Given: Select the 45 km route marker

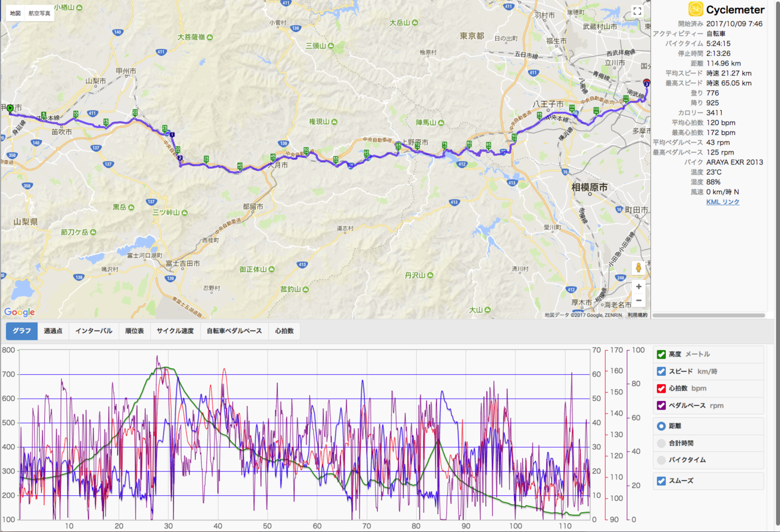Looking at the screenshot, I should pos(273,157).
